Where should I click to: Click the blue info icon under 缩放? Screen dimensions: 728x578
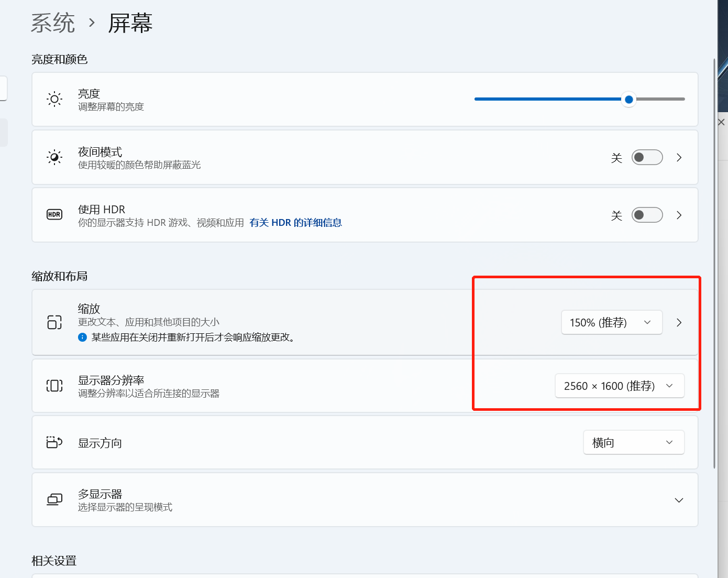point(82,337)
